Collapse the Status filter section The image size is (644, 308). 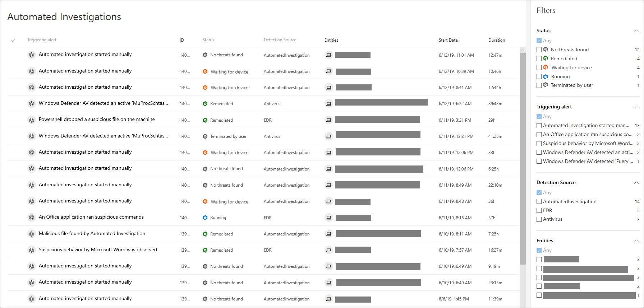tap(636, 31)
